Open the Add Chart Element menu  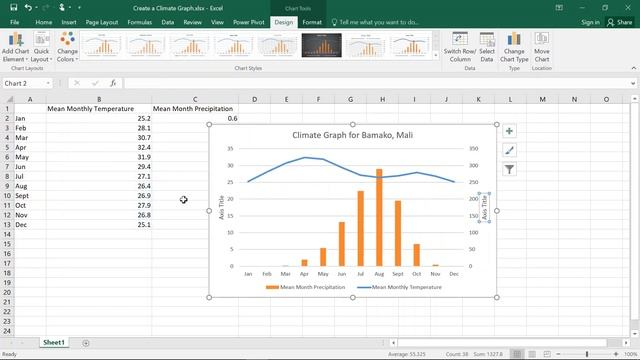point(15,47)
